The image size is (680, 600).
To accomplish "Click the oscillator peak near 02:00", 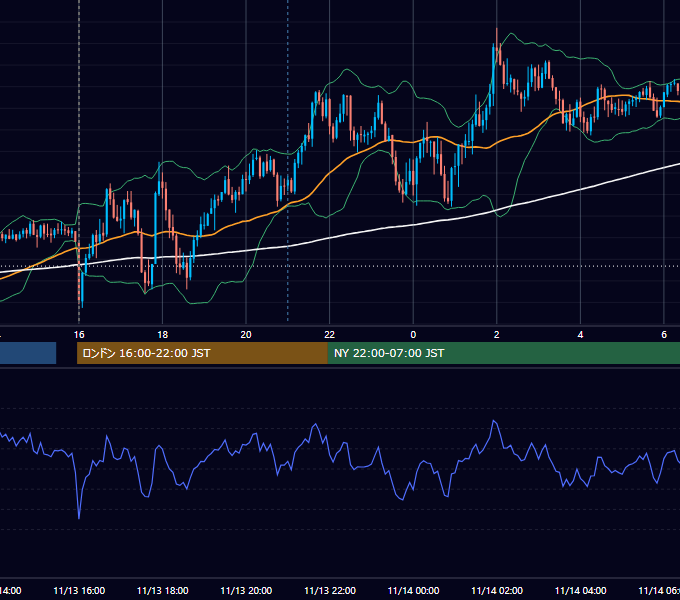I will 494,422.
